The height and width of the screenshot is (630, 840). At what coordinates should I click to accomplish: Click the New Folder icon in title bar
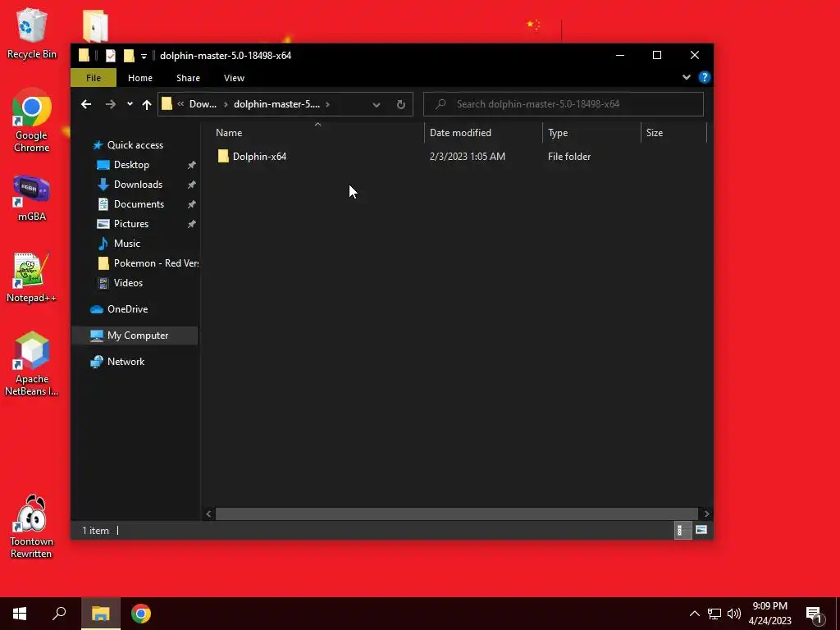[x=129, y=55]
